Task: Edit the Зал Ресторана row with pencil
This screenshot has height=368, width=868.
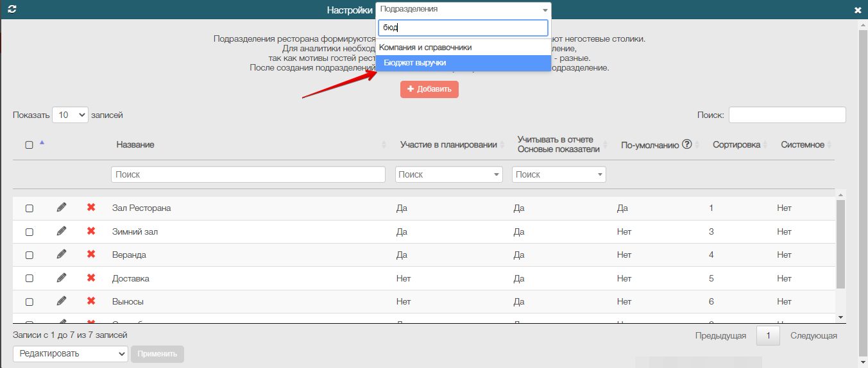Action: tap(62, 208)
